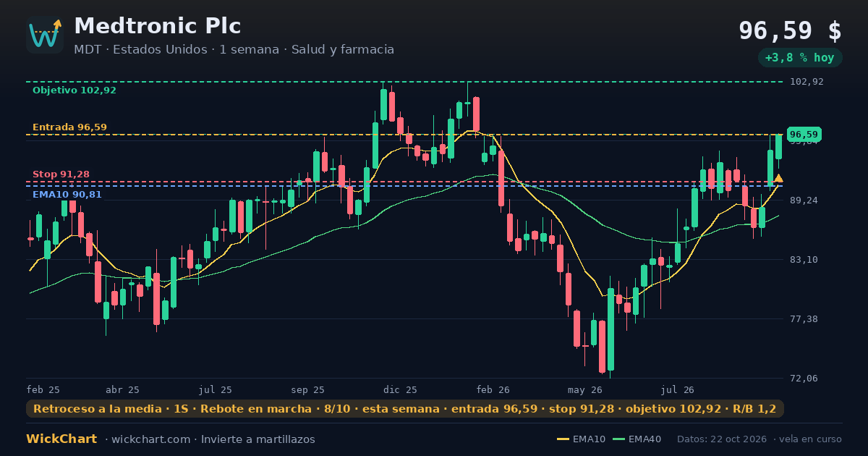Image resolution: width=868 pixels, height=456 pixels.
Task: Click the abr 25 date label
Action: click(122, 389)
